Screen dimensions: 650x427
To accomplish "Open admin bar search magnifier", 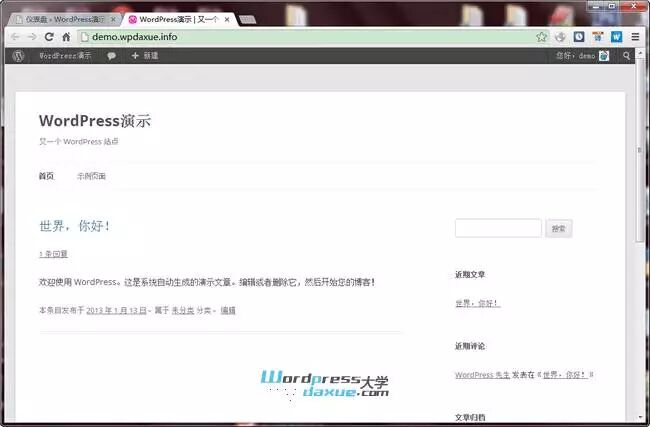I will pyautogui.click(x=626, y=56).
